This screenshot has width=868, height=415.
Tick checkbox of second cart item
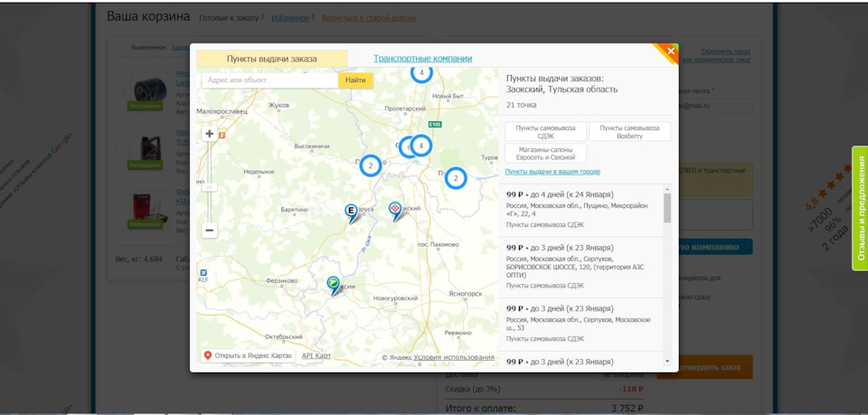(120, 149)
